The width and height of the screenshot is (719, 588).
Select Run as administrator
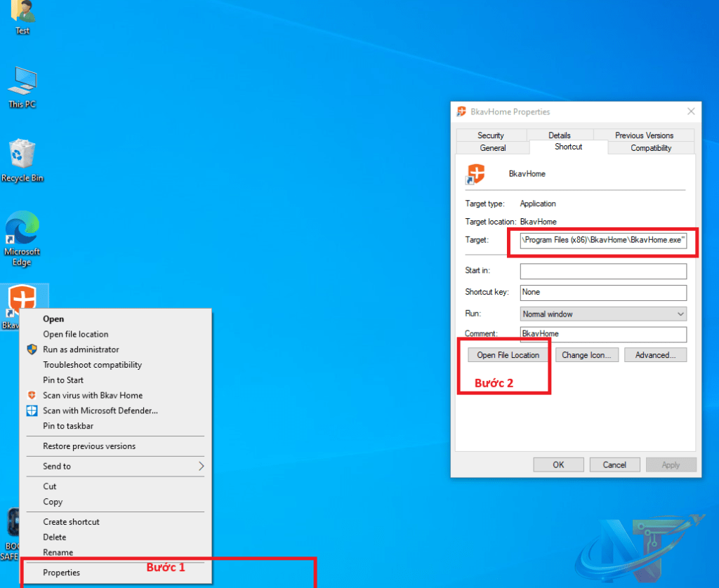(116, 349)
